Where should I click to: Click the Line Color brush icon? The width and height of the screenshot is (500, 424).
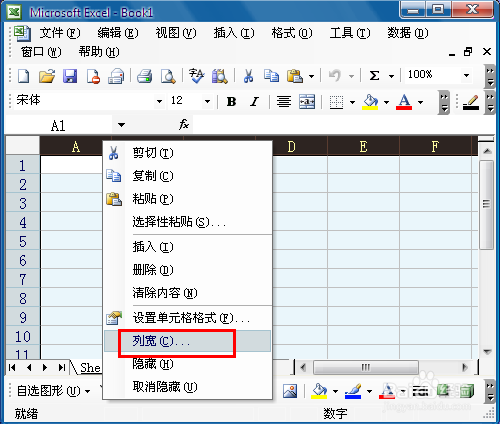click(353, 391)
